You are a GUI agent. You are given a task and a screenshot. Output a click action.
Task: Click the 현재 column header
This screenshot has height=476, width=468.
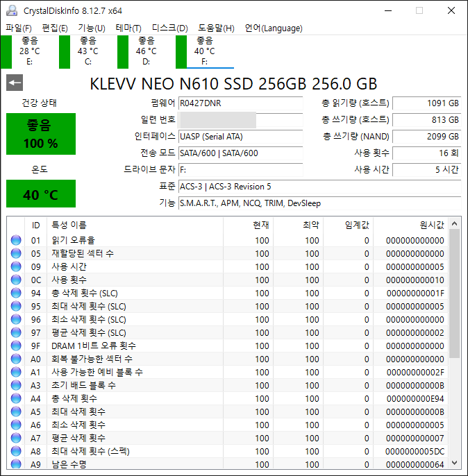click(x=248, y=225)
